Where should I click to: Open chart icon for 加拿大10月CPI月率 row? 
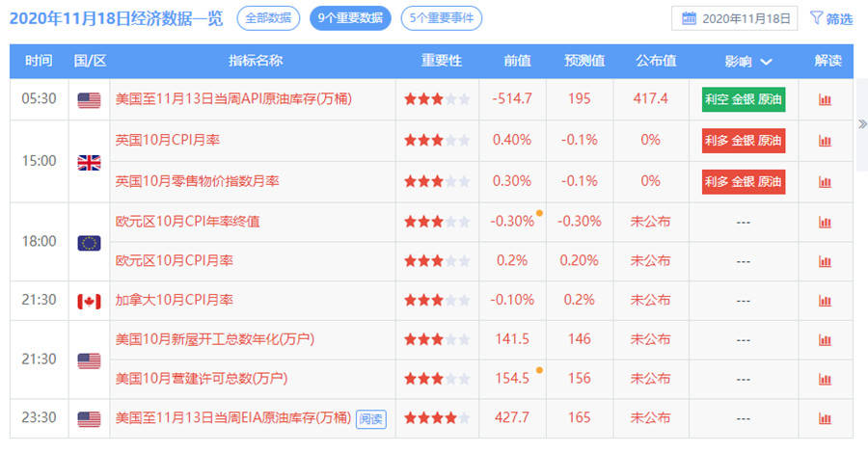(825, 301)
